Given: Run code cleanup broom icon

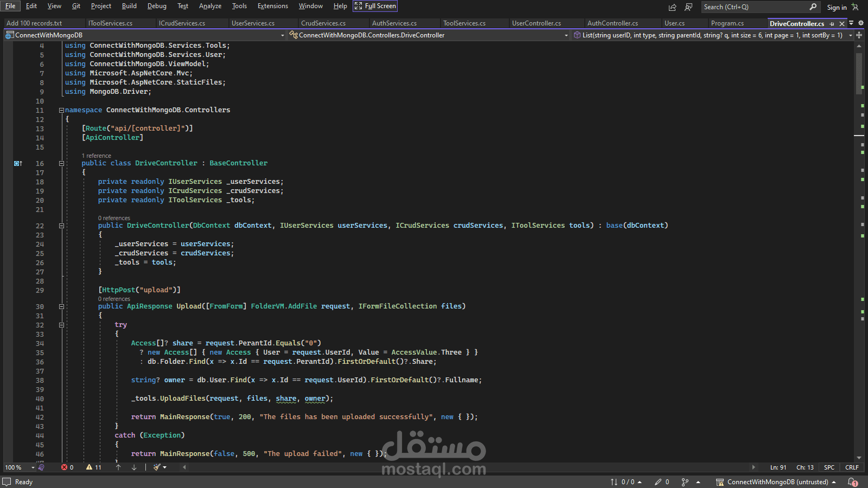Looking at the screenshot, I should [x=157, y=467].
